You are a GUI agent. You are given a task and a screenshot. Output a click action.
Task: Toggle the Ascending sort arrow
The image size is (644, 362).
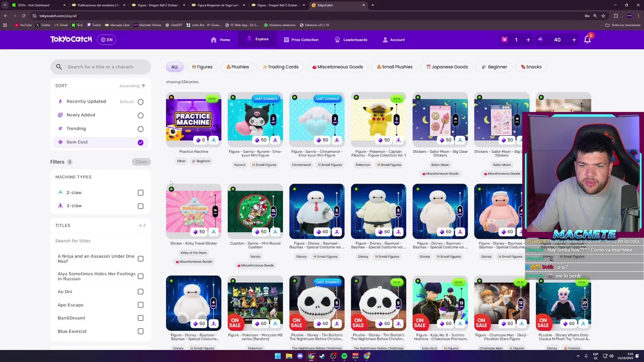tap(143, 86)
